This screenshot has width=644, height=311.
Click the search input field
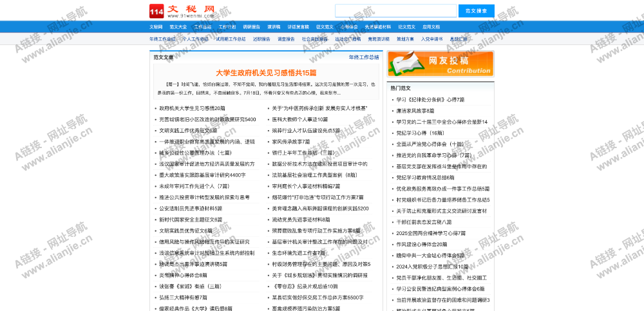pyautogui.click(x=395, y=11)
